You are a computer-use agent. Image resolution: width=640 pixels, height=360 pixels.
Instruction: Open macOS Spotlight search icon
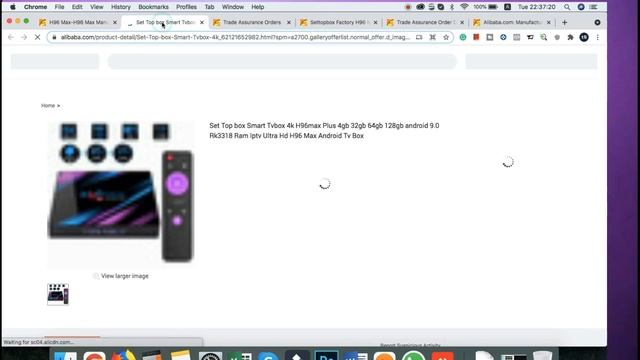tap(567, 7)
